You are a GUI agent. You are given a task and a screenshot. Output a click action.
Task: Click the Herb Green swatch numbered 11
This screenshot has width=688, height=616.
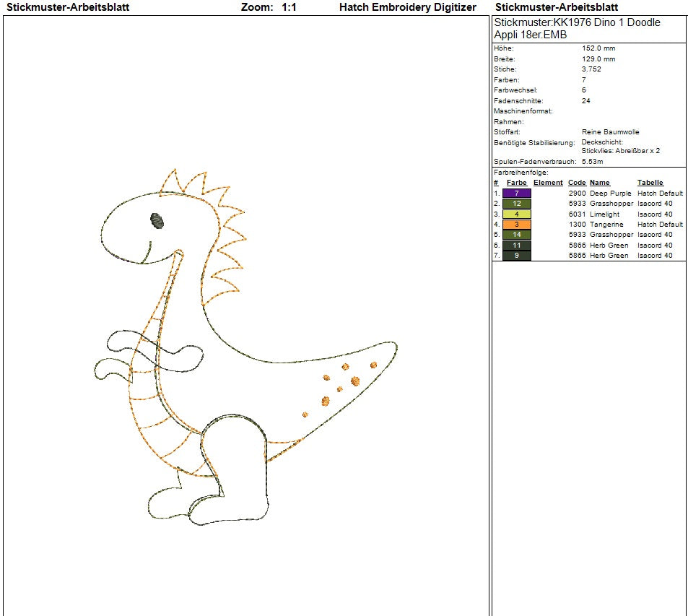pos(516,246)
